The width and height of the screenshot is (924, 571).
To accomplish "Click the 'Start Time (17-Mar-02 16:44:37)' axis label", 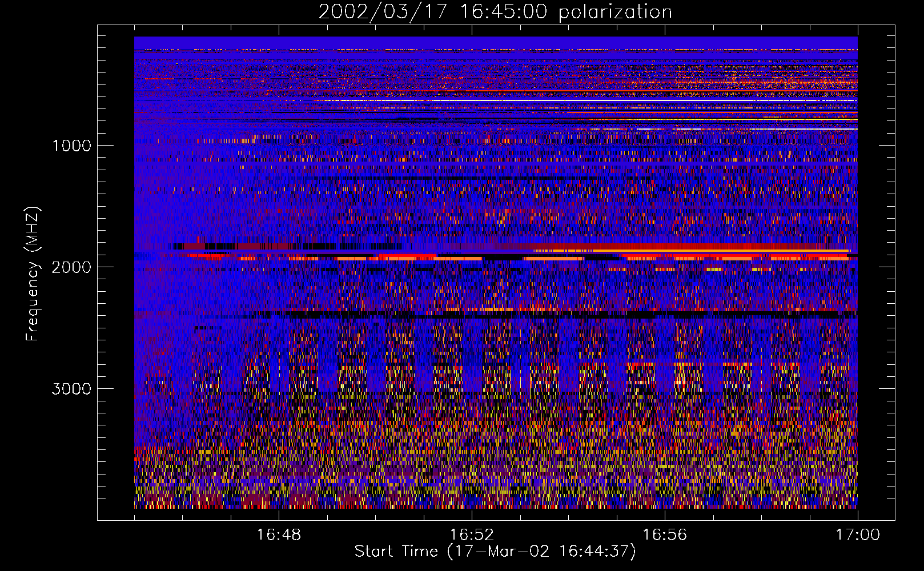I will [x=495, y=552].
